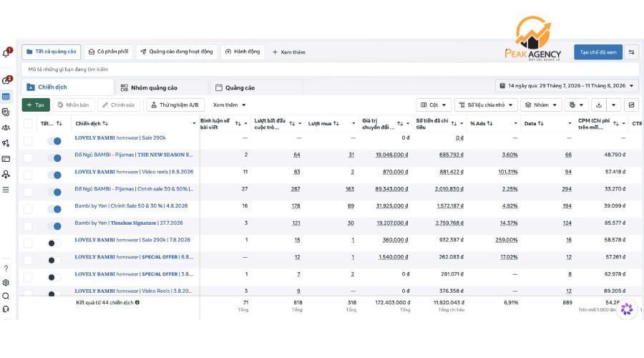Open the Chiến dịch column header menu arrow
The image size is (644, 358).
coord(194,123)
